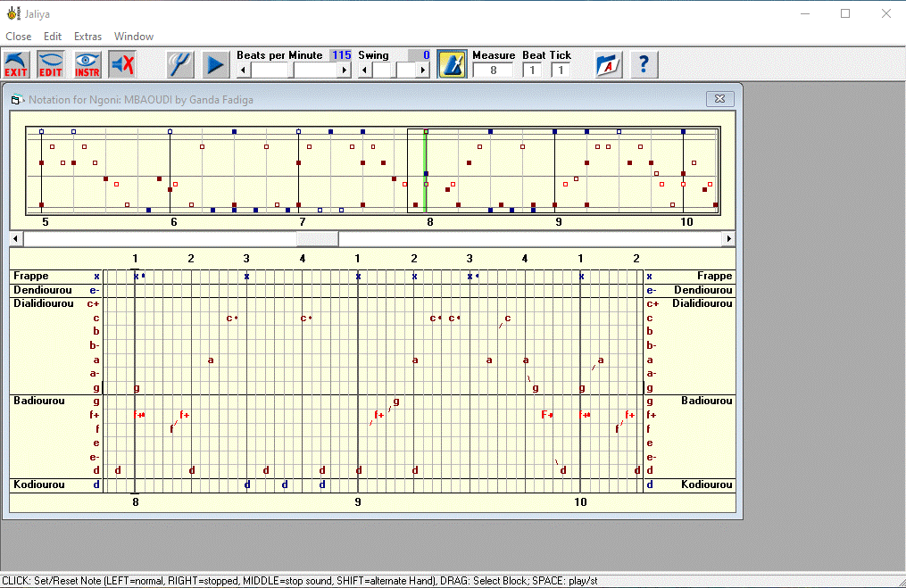Open the folder file icon

(x=609, y=64)
